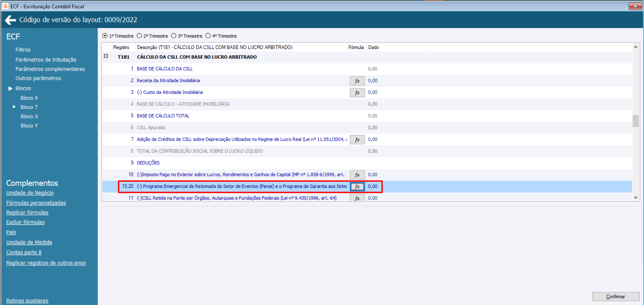Viewport: 644px width, 305px height.
Task: Close the ECF window
Action: (635, 6)
